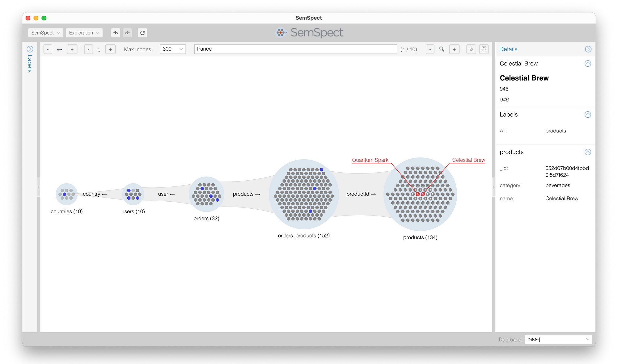The height and width of the screenshot is (364, 618).
Task: Go to next search result
Action: pos(454,49)
